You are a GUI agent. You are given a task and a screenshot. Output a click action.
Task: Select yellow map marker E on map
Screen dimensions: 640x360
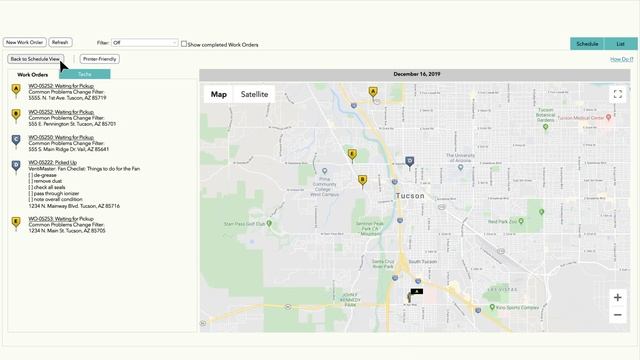click(352, 155)
